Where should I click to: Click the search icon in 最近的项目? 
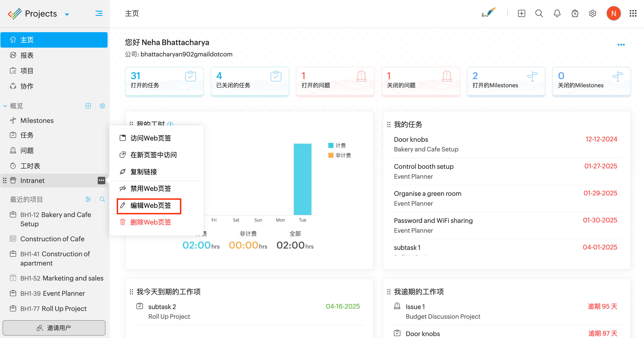[102, 199]
